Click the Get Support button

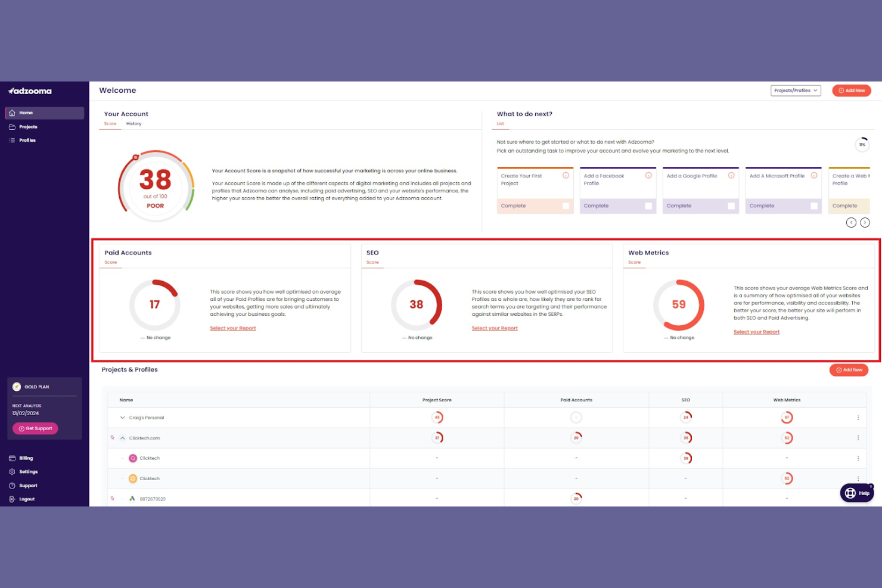(35, 428)
